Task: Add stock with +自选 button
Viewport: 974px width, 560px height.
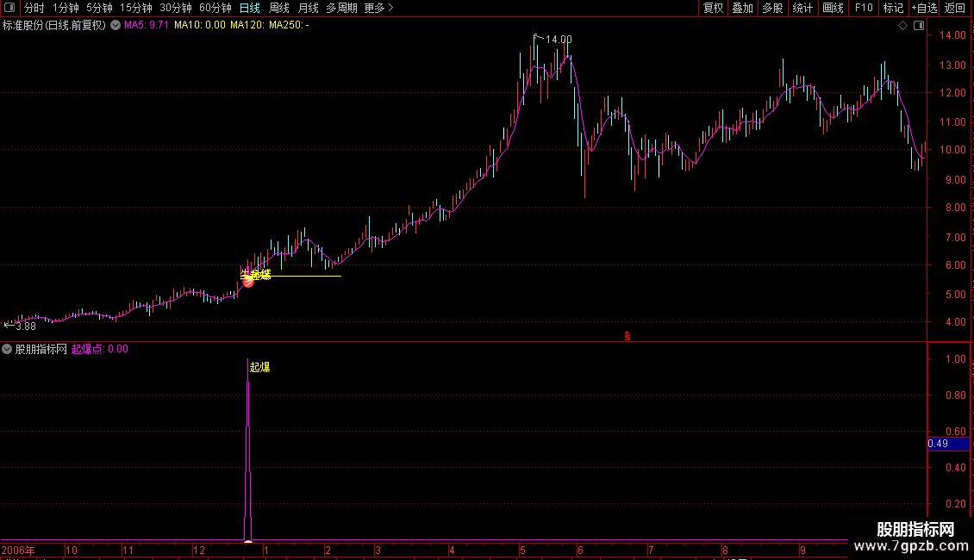Action: tap(924, 8)
